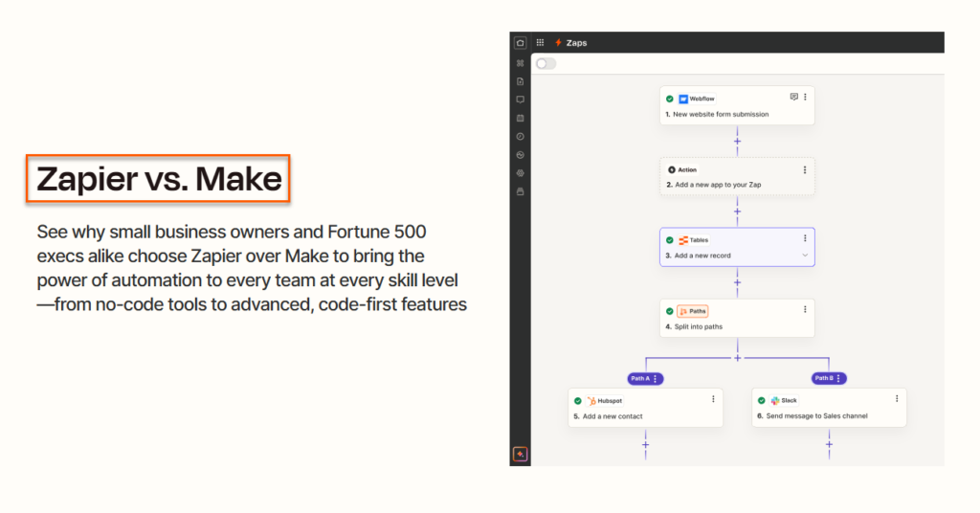Click the paragraph starting "See why small business owners"
Viewport: 980px width, 513px height.
pyautogui.click(x=252, y=268)
